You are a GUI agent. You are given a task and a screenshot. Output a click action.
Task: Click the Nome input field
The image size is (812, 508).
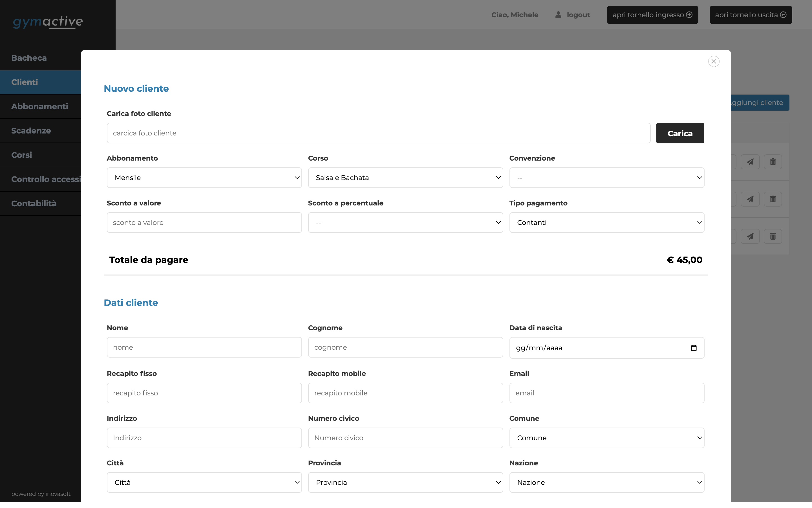point(204,347)
